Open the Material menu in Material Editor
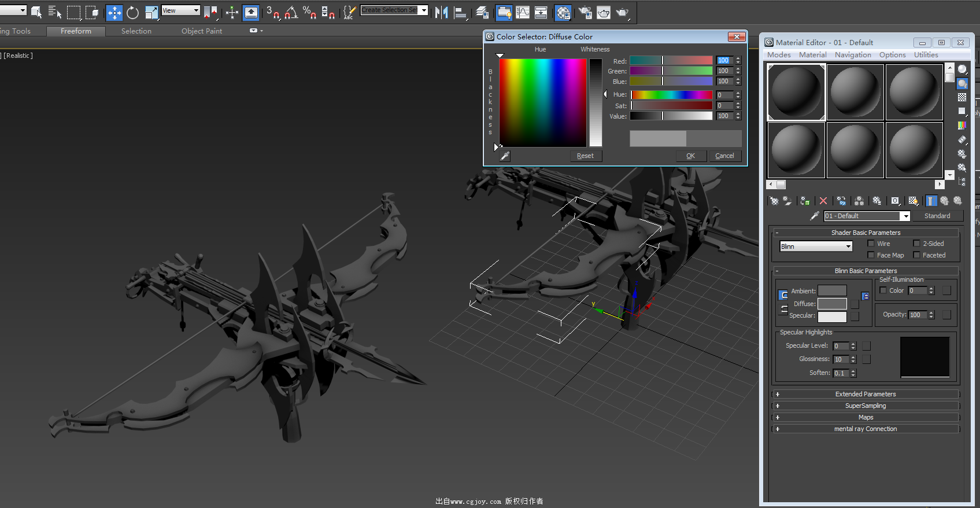The image size is (980, 508). coord(812,55)
